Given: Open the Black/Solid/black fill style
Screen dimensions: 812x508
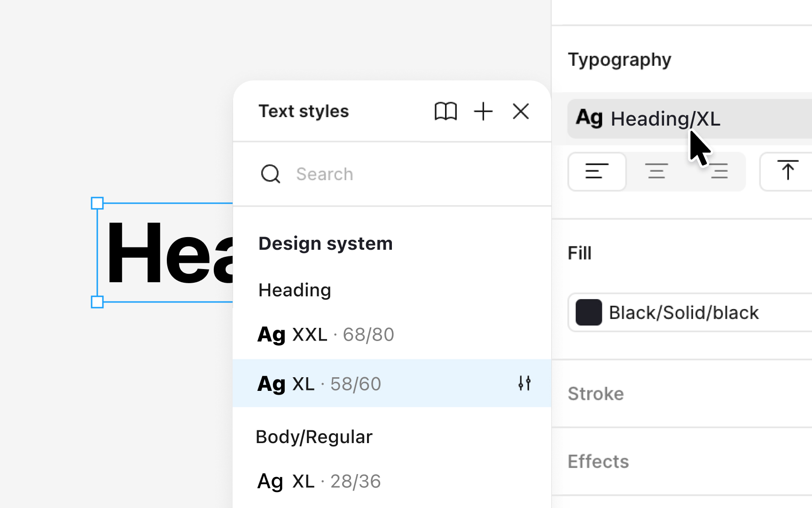Looking at the screenshot, I should [x=684, y=312].
